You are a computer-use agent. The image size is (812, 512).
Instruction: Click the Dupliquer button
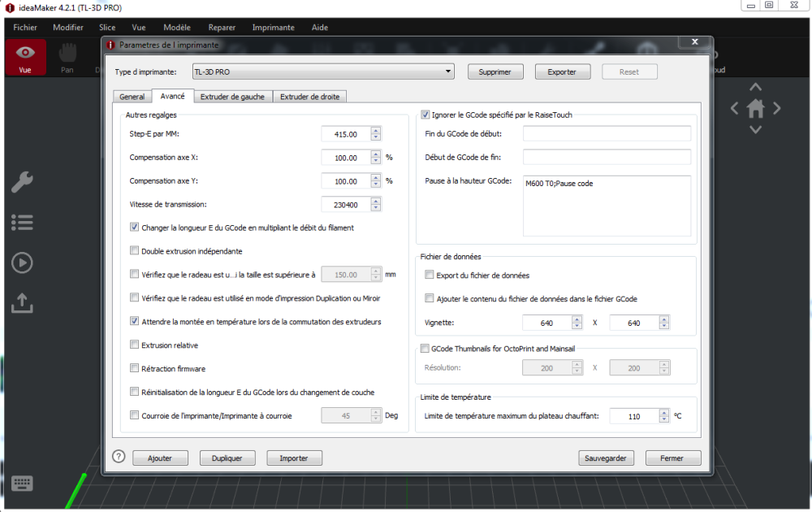[227, 458]
